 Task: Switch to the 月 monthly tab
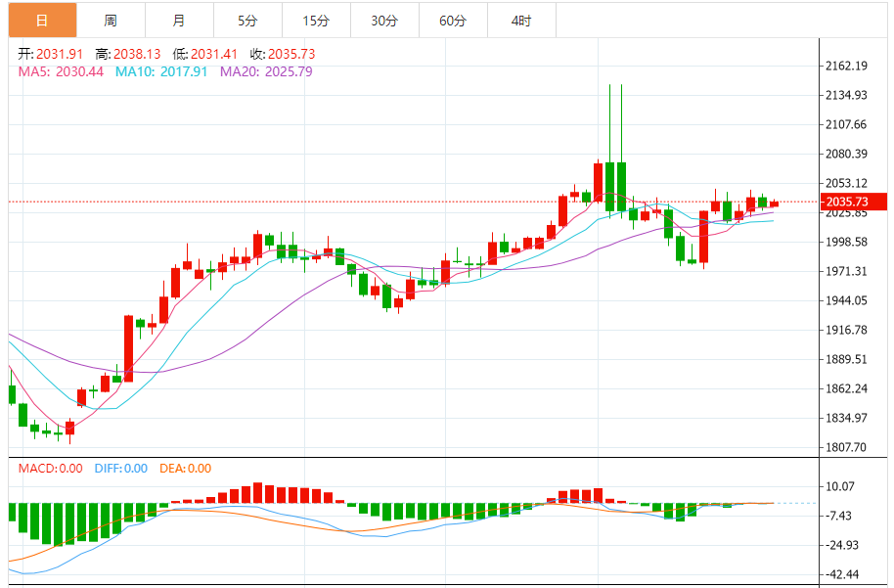(179, 21)
